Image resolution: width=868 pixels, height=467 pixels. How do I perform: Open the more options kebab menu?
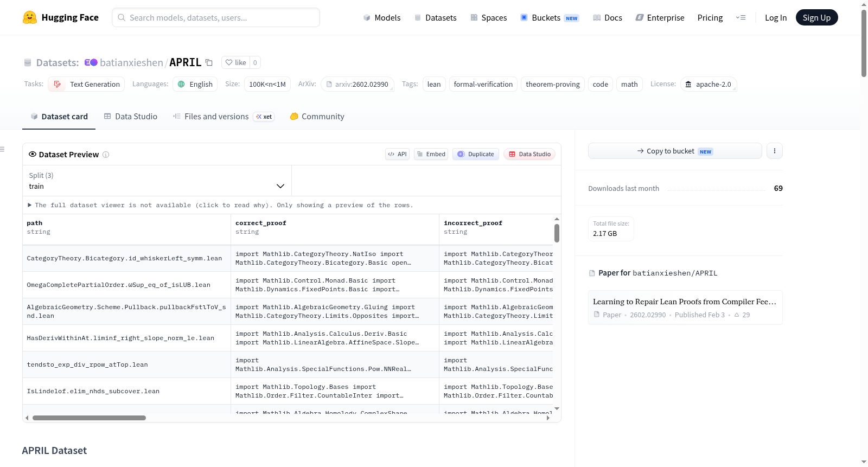[x=775, y=151]
